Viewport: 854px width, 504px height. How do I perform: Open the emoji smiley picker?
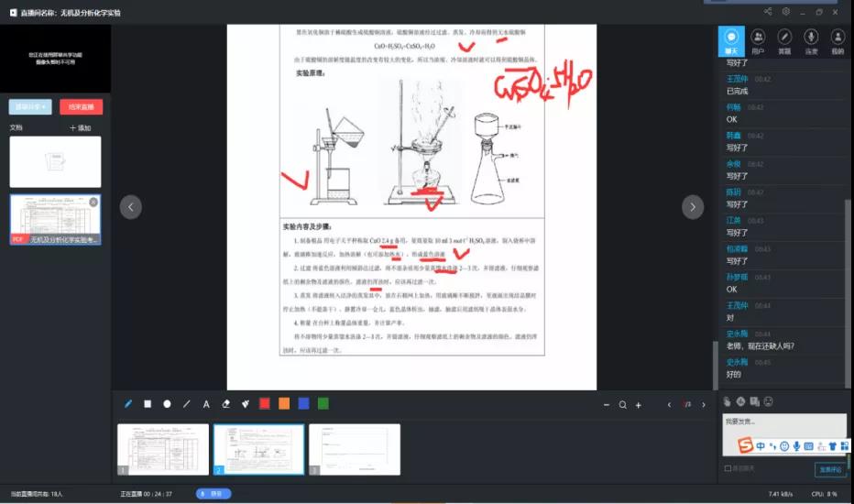pyautogui.click(x=769, y=401)
